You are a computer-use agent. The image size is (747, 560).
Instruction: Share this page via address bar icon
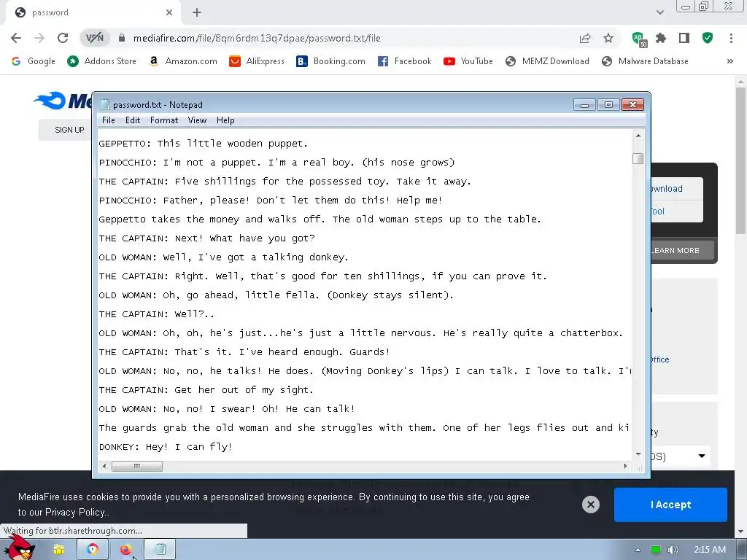[x=585, y=38]
